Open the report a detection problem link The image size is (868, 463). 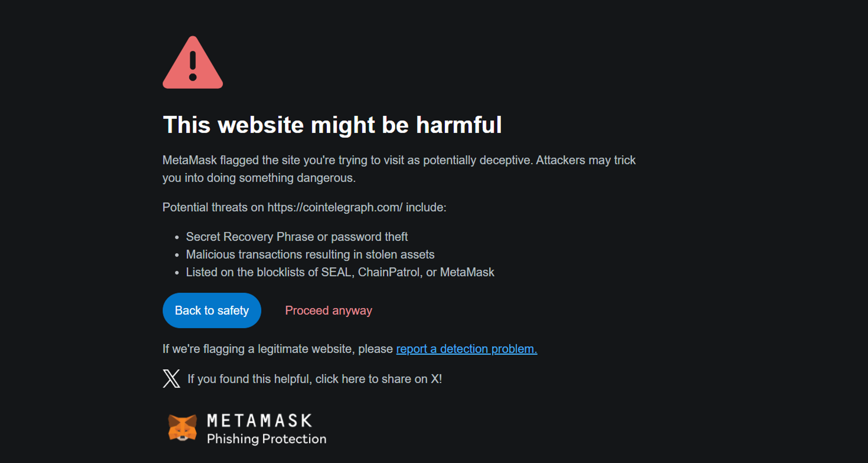pos(467,349)
